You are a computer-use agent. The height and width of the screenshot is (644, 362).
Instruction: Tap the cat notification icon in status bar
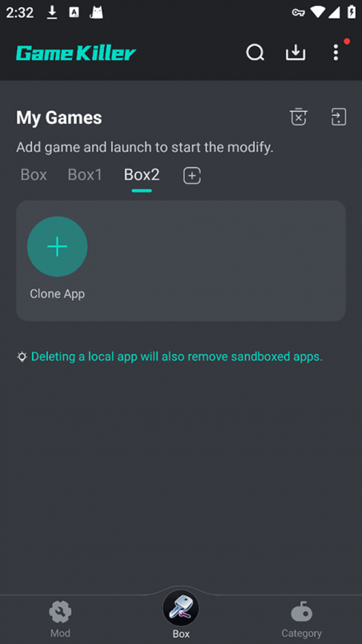point(97,13)
